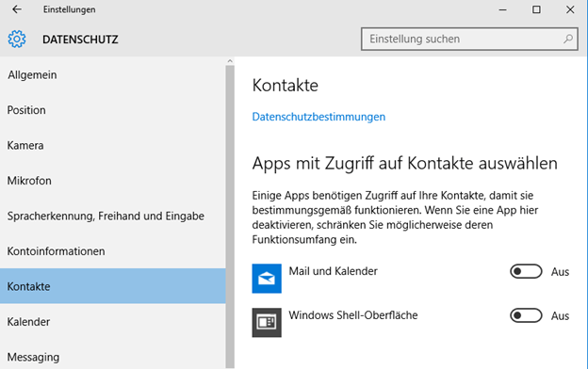
Task: Click the sidebar scroll up arrow
Action: tap(230, 60)
